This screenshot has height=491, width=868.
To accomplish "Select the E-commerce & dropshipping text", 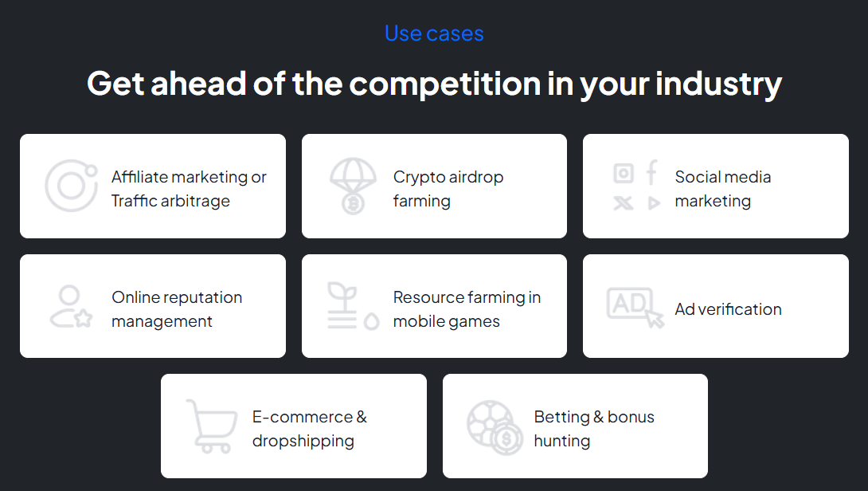I will point(310,428).
